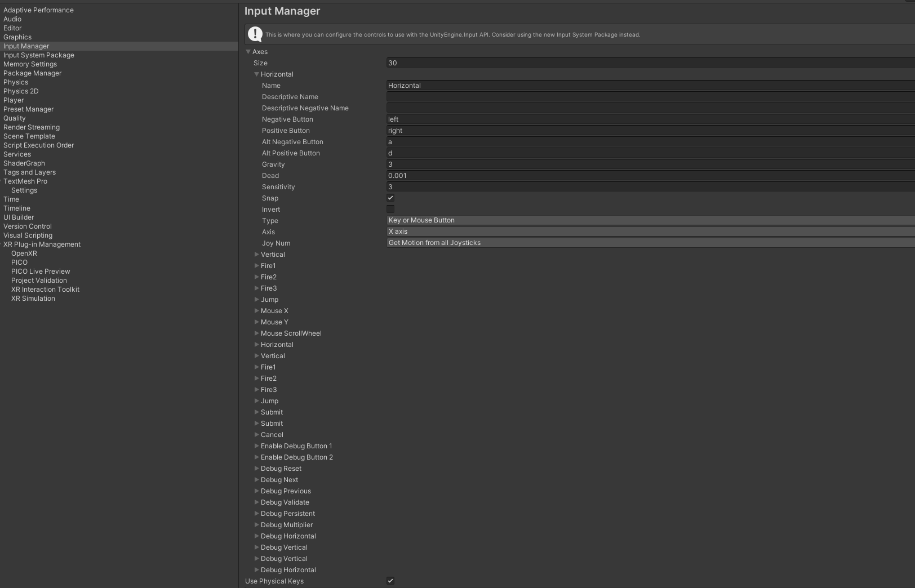Expand the Mouse X axis
The width and height of the screenshot is (915, 588).
click(256, 311)
